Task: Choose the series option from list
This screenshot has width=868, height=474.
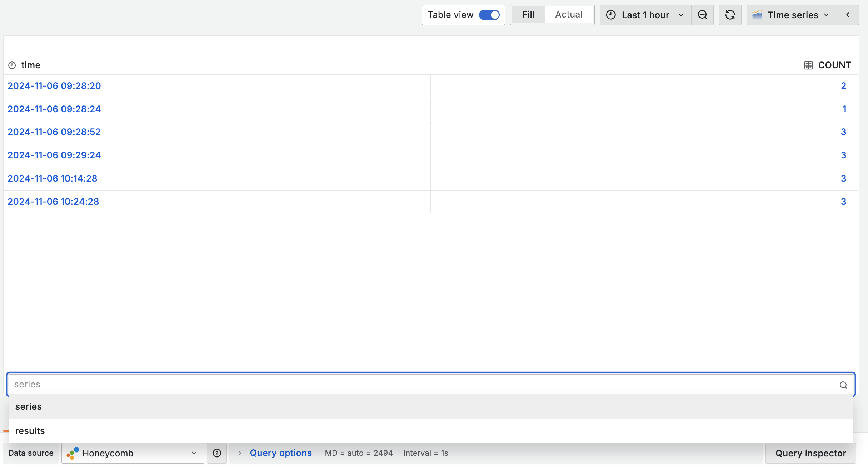Action: [x=29, y=407]
